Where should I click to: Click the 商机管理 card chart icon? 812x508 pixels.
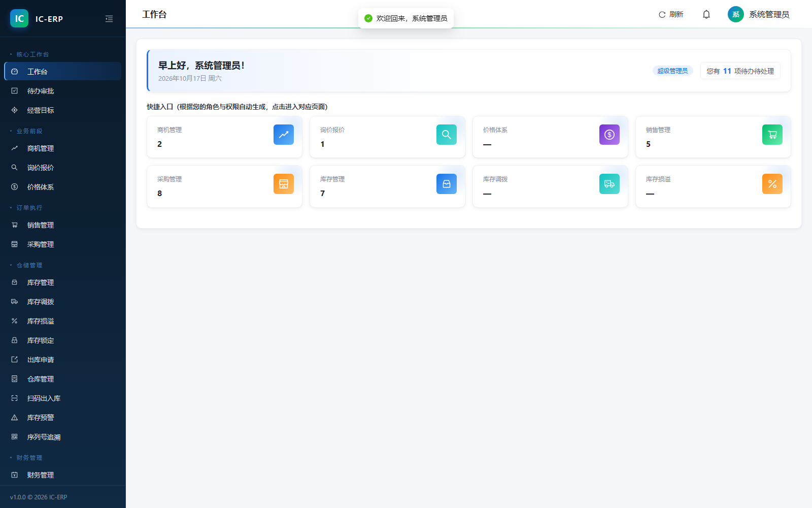[284, 135]
